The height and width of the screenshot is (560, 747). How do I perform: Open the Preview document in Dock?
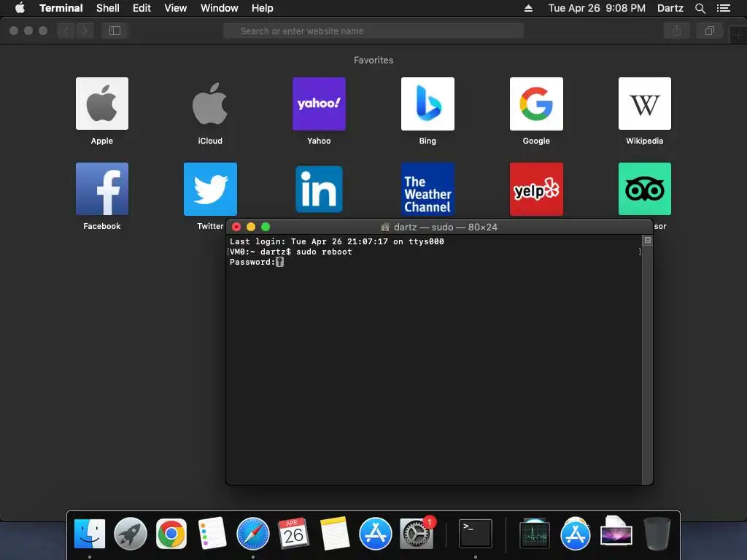point(616,531)
